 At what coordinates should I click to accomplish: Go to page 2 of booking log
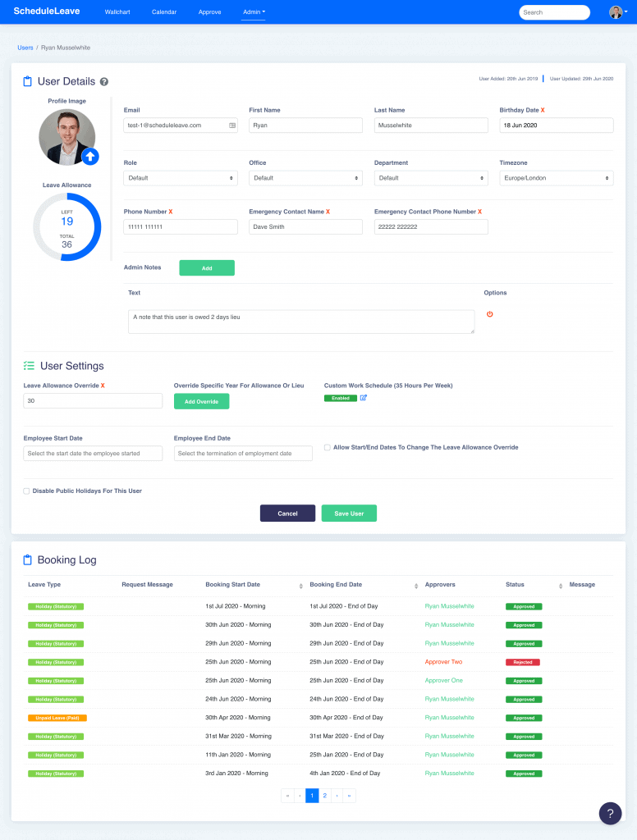(325, 796)
